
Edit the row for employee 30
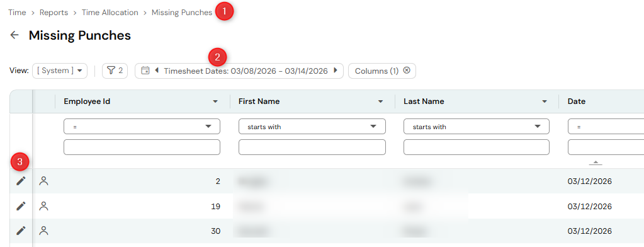click(21, 231)
